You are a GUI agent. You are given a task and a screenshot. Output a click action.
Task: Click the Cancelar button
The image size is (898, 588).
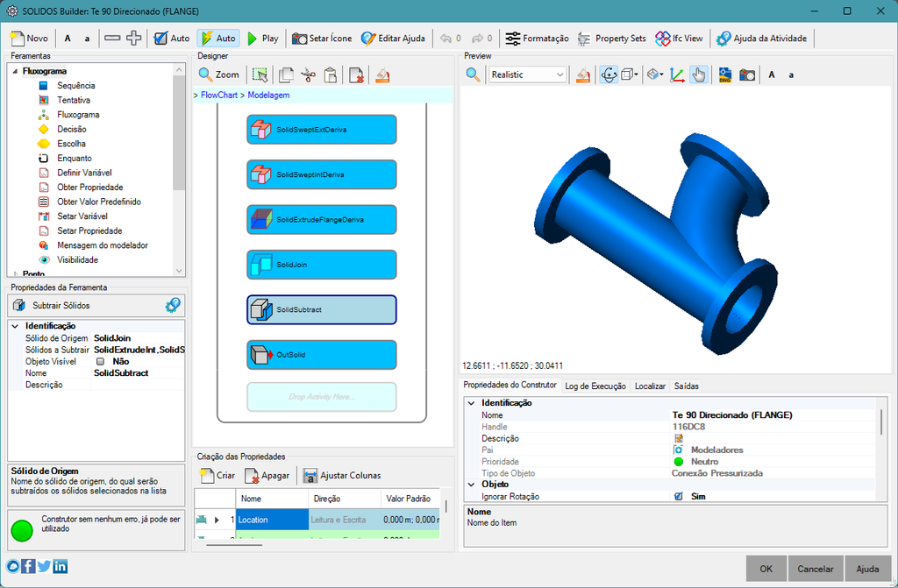click(815, 569)
